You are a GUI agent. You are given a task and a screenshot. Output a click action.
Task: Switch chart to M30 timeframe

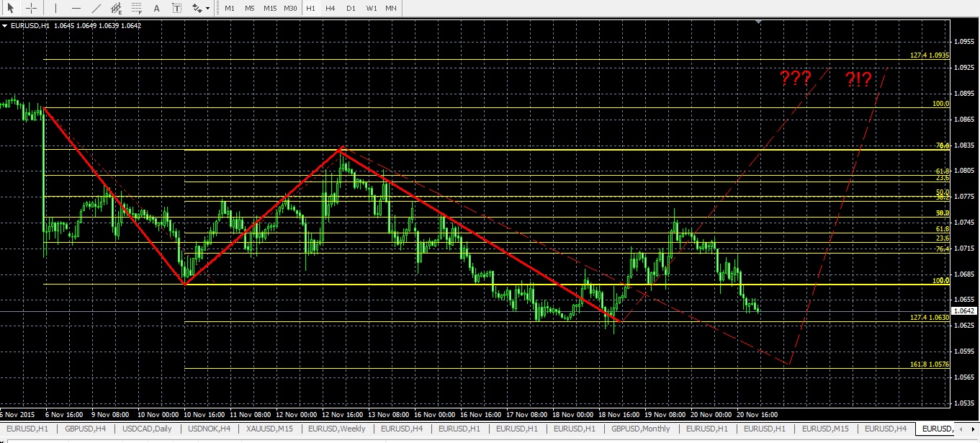tap(290, 8)
